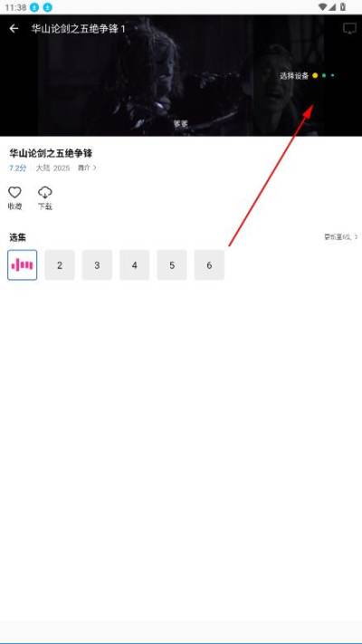Image resolution: width=362 pixels, height=644 pixels.
Task: Tap the video title in top bar
Action: (78, 29)
